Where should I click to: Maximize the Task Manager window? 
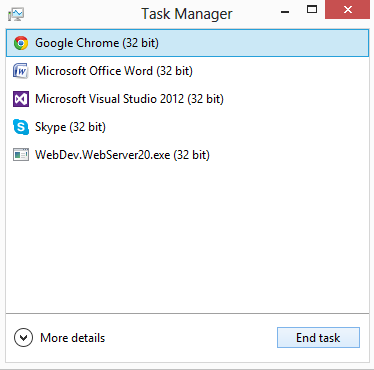click(312, 10)
